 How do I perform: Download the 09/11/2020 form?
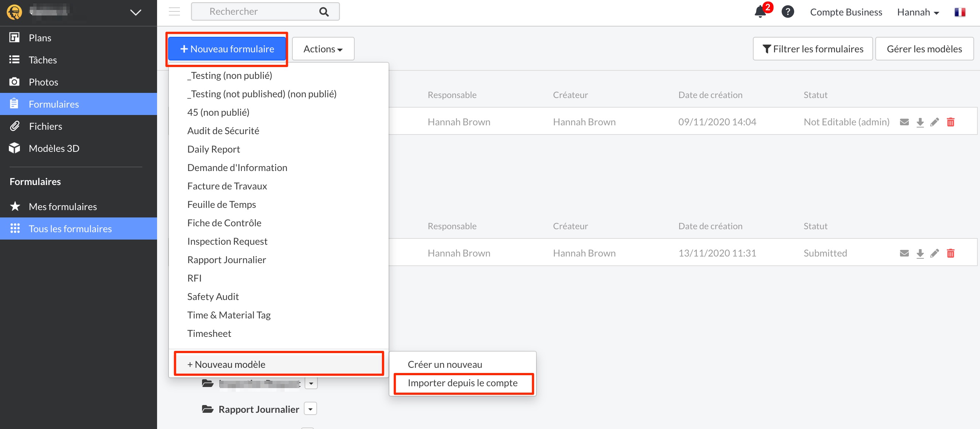click(x=920, y=122)
